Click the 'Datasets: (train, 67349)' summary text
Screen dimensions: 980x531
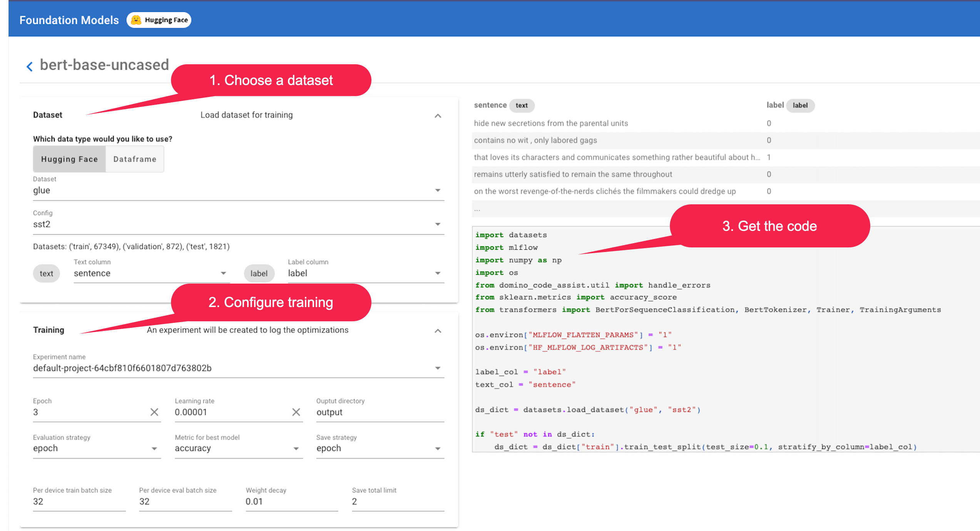coord(131,247)
